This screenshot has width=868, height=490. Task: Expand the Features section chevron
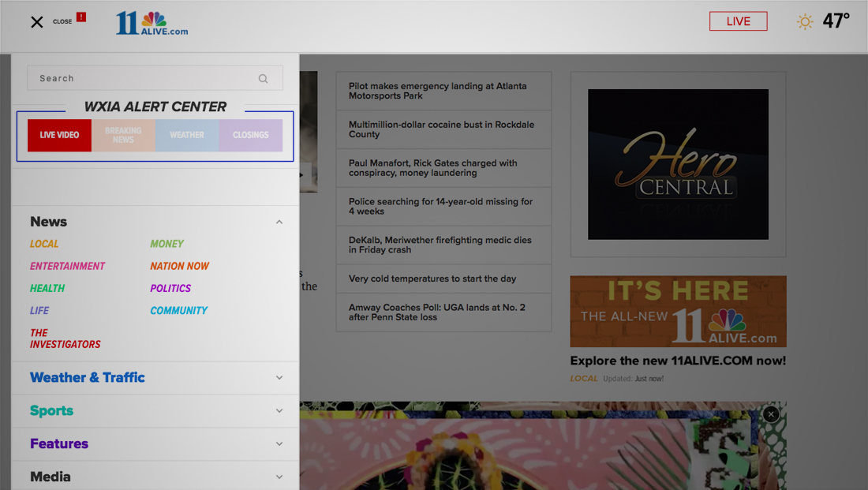(279, 444)
